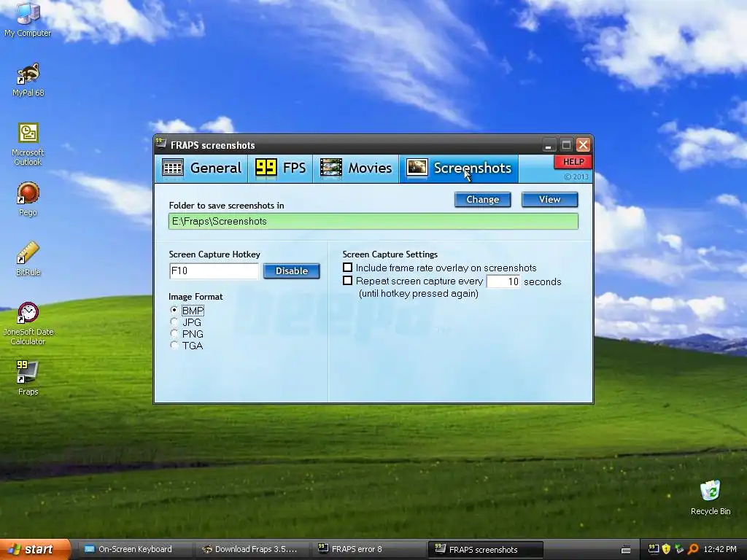Click the red HELP button
This screenshot has height=560, width=747.
click(x=573, y=162)
